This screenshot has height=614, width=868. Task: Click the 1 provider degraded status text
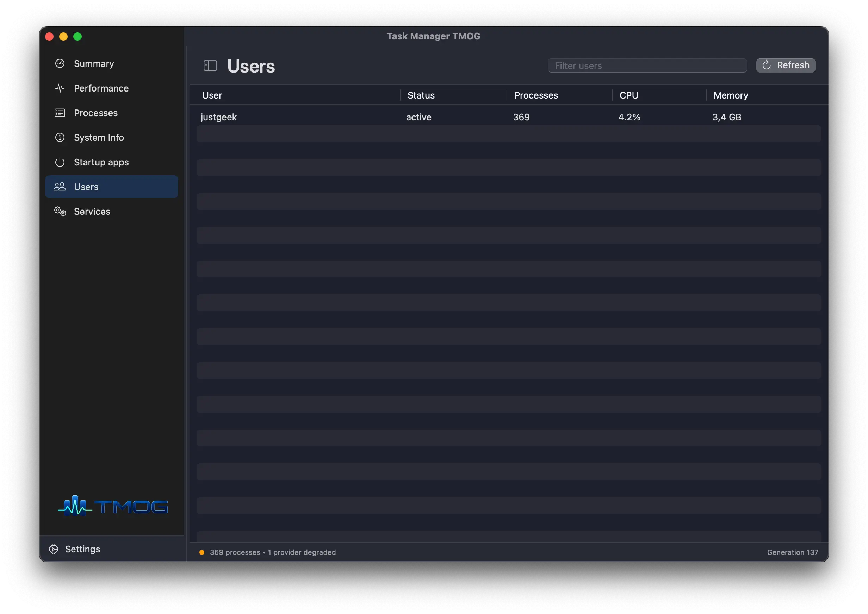(x=302, y=552)
